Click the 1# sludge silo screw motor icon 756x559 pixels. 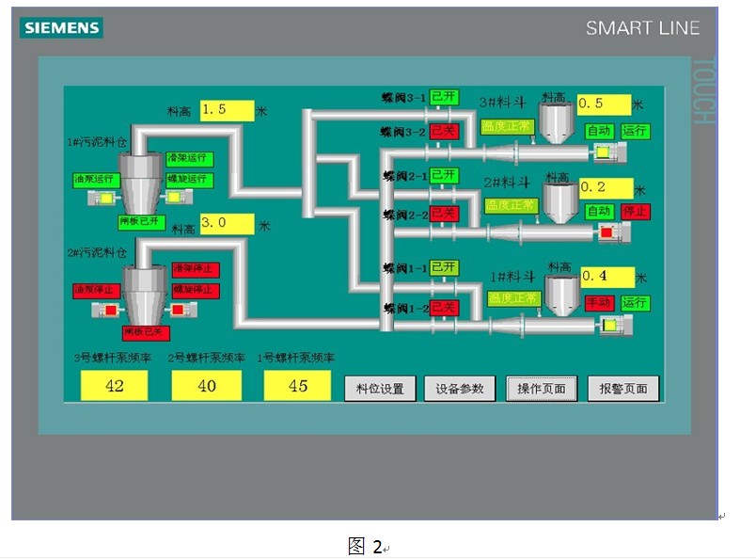[x=180, y=199]
